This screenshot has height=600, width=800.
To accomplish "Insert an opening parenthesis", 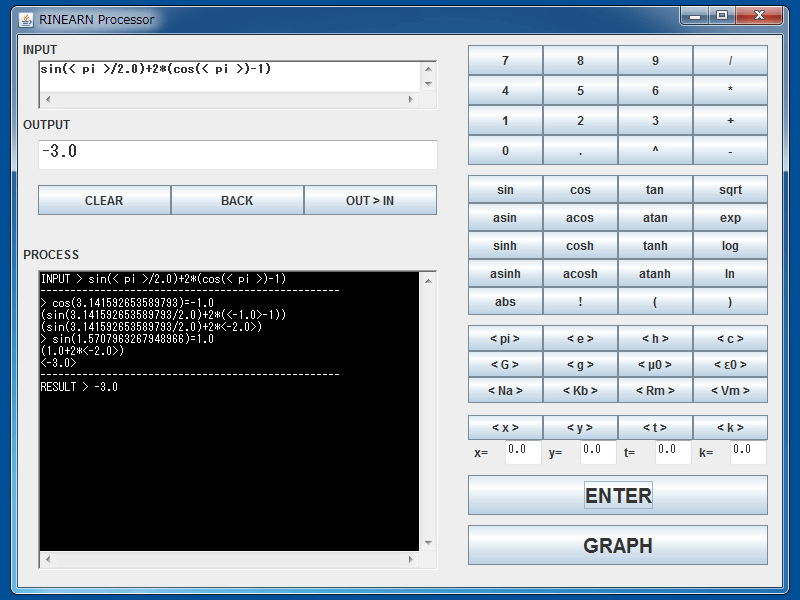I will click(x=655, y=302).
